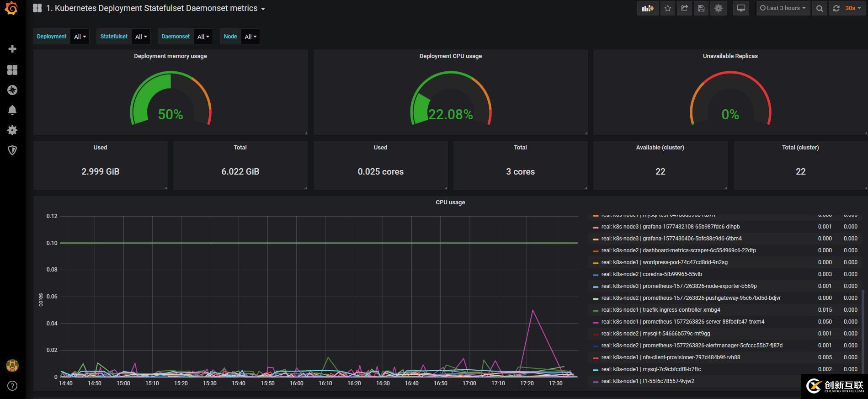The width and height of the screenshot is (868, 399).
Task: Open the 30s refresh interval dropdown
Action: coord(853,8)
